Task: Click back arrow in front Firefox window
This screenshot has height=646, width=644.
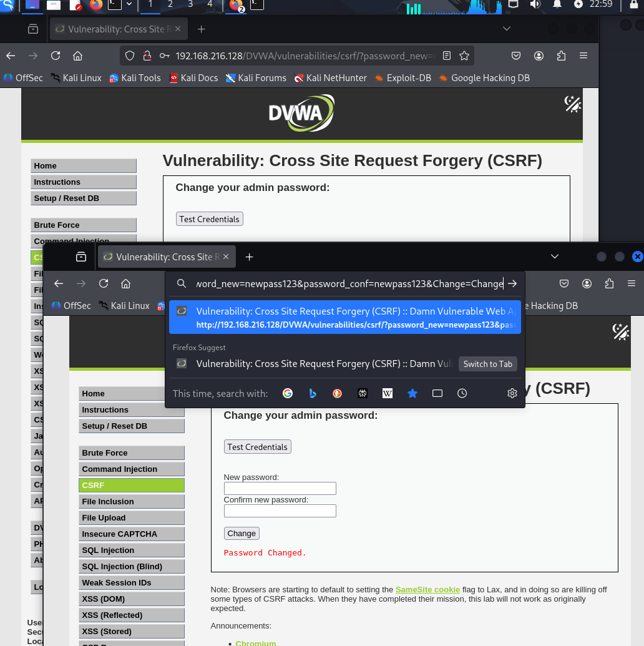Action: tap(59, 283)
